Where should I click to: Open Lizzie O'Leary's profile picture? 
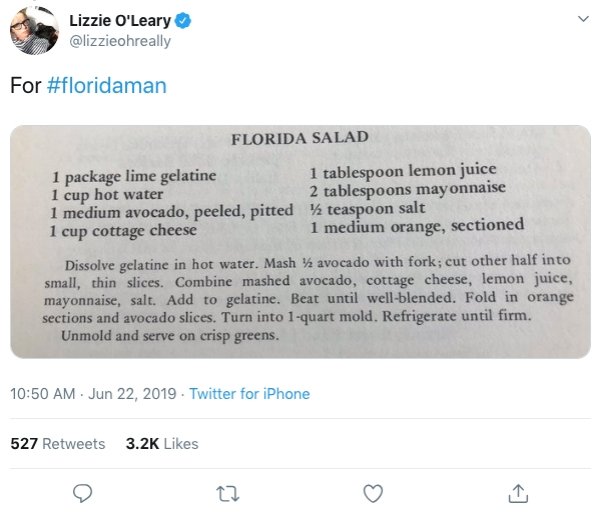(x=34, y=31)
